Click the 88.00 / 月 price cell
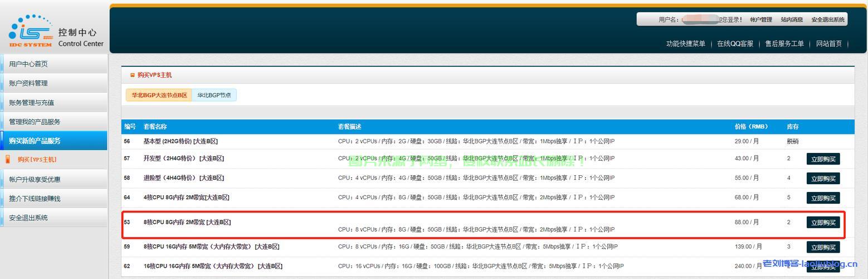Image resolution: width=868 pixels, height=279 pixels. click(x=747, y=222)
